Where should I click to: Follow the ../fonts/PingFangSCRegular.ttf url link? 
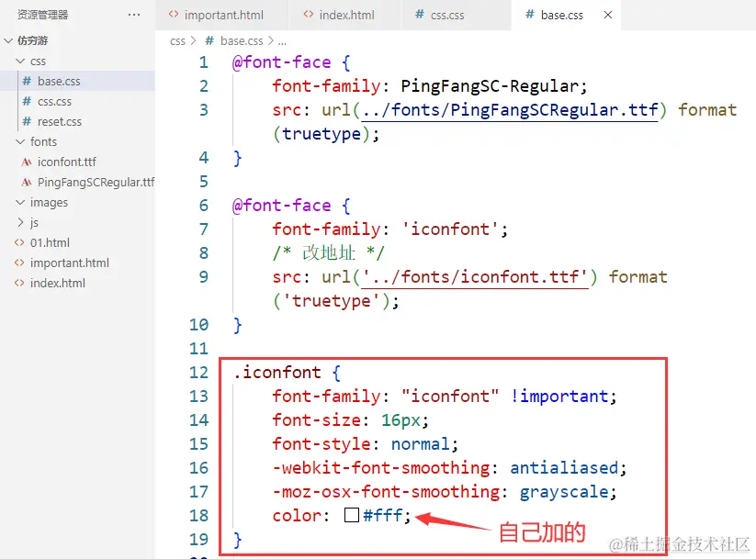click(x=510, y=110)
